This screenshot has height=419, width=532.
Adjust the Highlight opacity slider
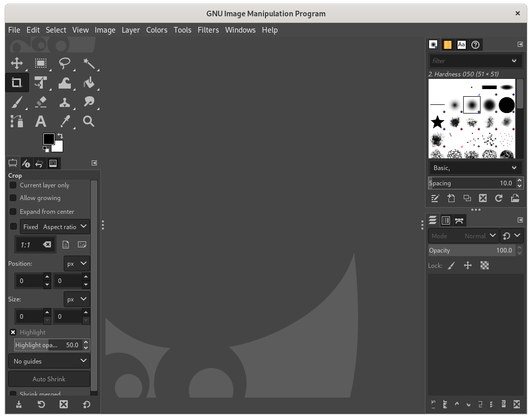(48, 345)
